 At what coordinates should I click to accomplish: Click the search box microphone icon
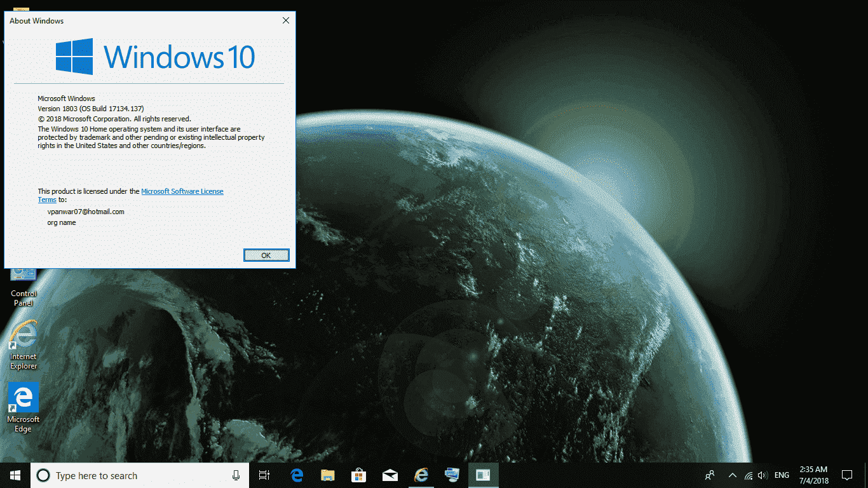click(236, 475)
